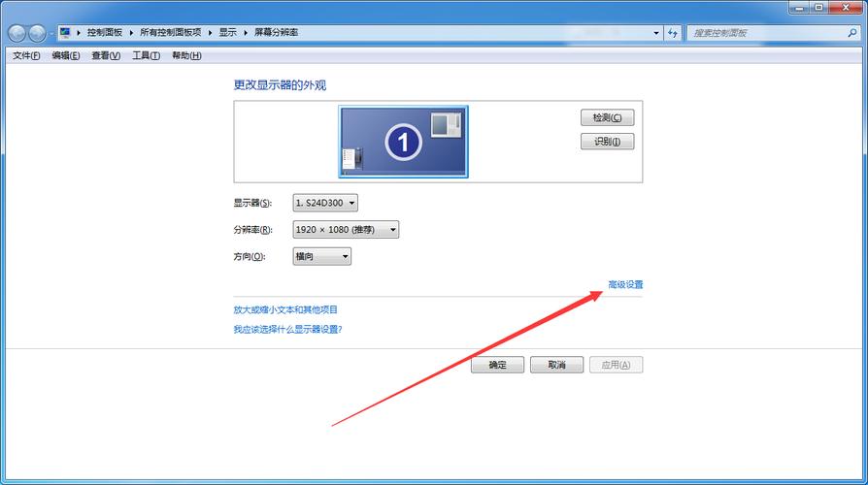Open the 工具(T) menu
This screenshot has width=868, height=485.
pyautogui.click(x=147, y=55)
